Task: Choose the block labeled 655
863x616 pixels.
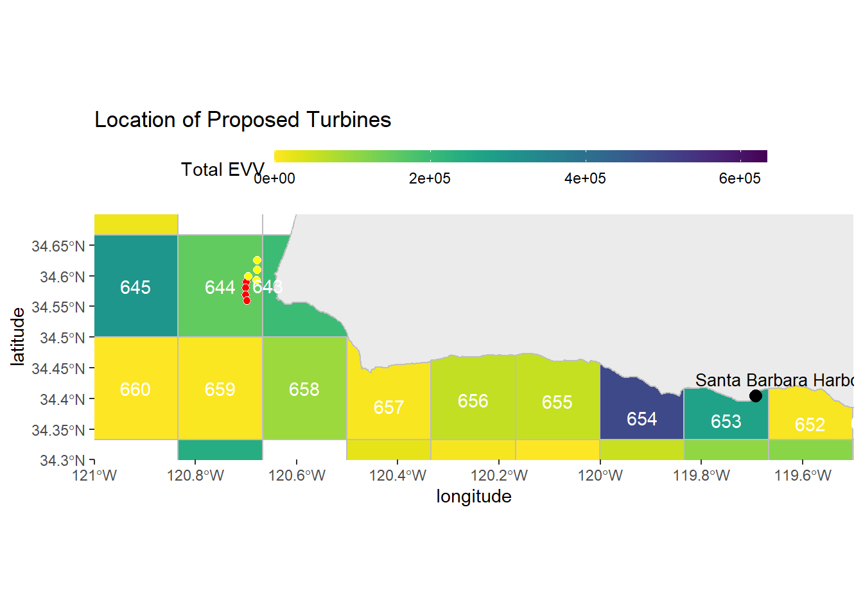Action: [x=557, y=402]
